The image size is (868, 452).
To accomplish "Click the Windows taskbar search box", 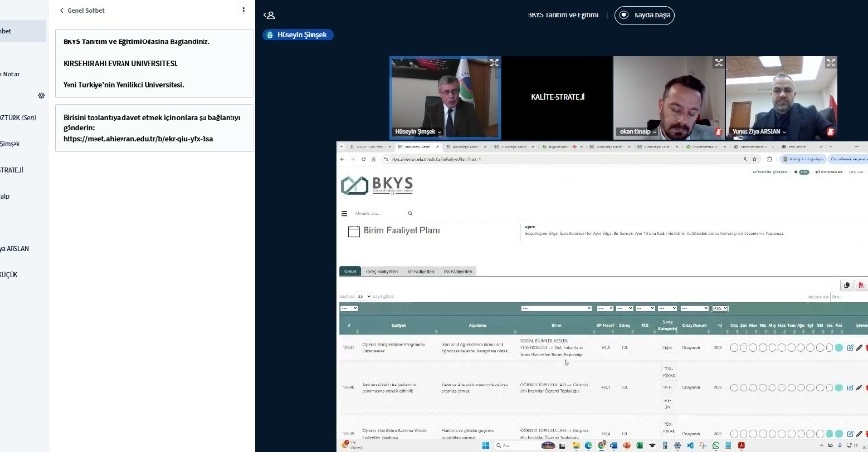I will pos(526,446).
